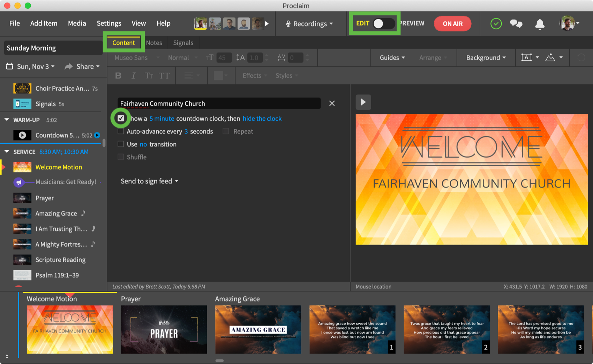Screen dimensions: 593x364
Task: Click the music note beside A Mighty Fortress
Action: point(93,244)
